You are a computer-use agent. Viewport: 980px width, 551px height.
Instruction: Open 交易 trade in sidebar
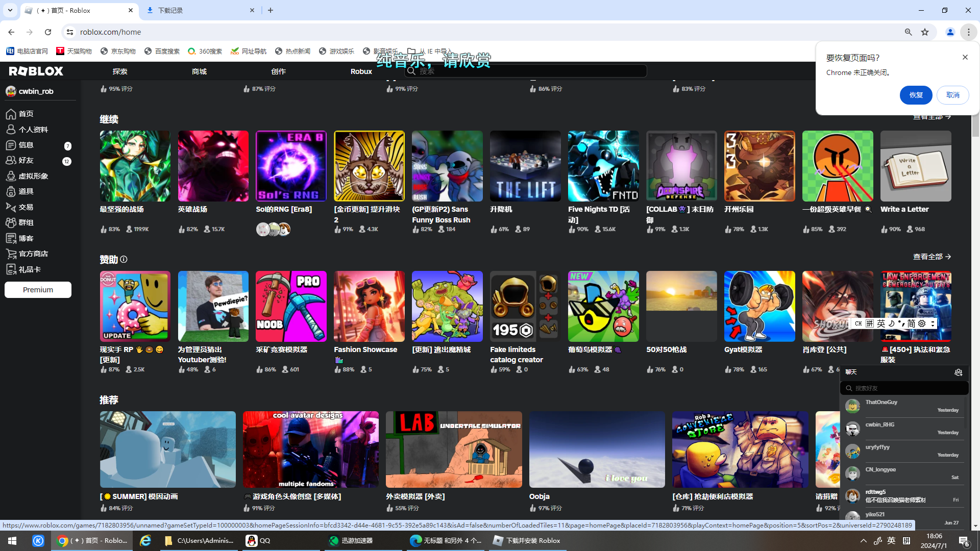(x=20, y=207)
